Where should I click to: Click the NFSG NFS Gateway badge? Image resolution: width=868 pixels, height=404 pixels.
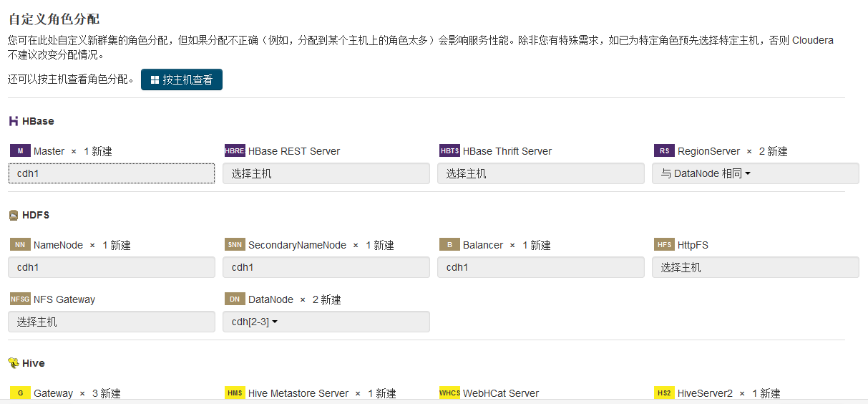coord(20,299)
